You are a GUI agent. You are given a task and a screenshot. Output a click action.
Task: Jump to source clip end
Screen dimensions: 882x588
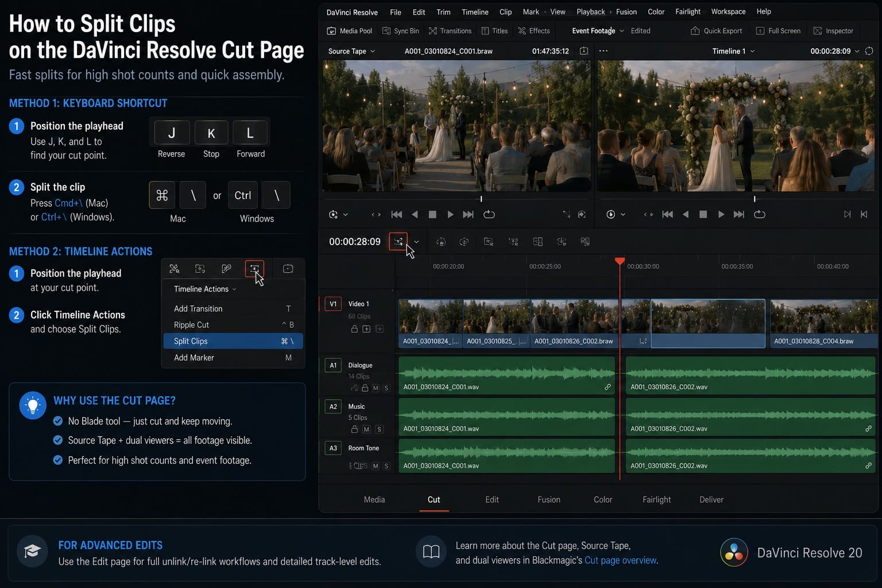[x=468, y=214]
